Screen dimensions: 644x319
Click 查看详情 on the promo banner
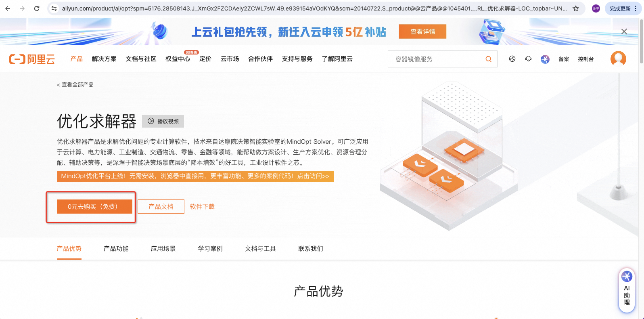point(422,31)
